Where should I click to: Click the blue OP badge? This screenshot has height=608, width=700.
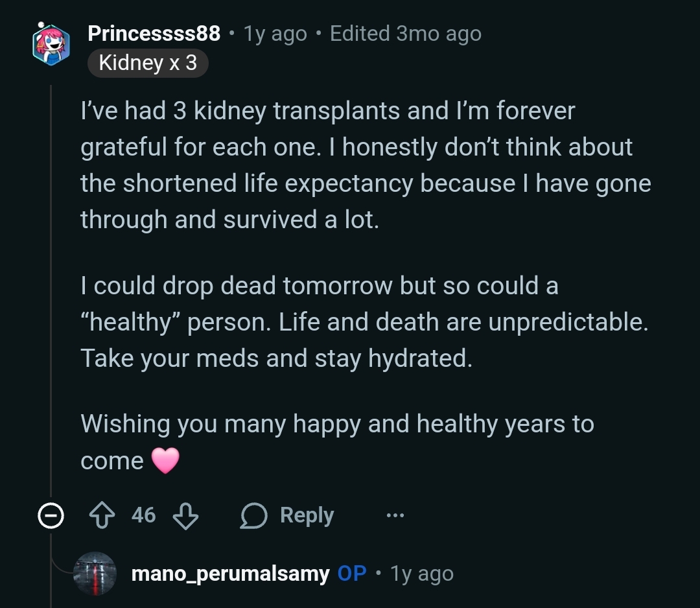click(x=352, y=574)
